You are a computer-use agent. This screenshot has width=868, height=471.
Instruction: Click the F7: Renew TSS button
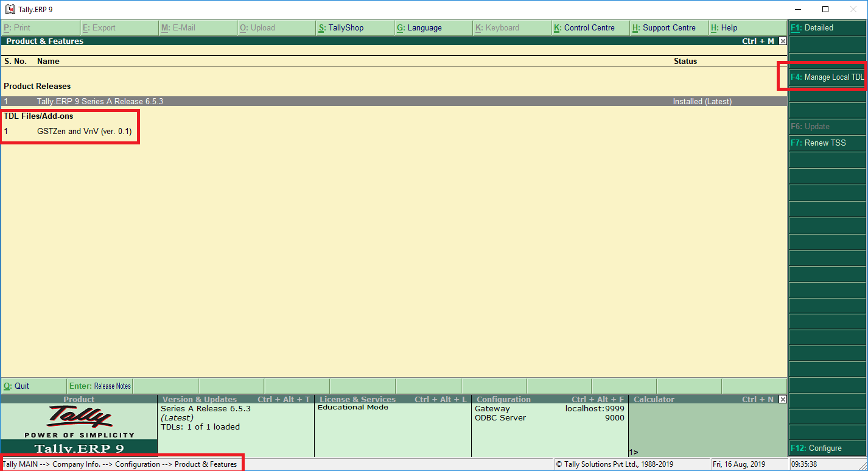pos(828,143)
